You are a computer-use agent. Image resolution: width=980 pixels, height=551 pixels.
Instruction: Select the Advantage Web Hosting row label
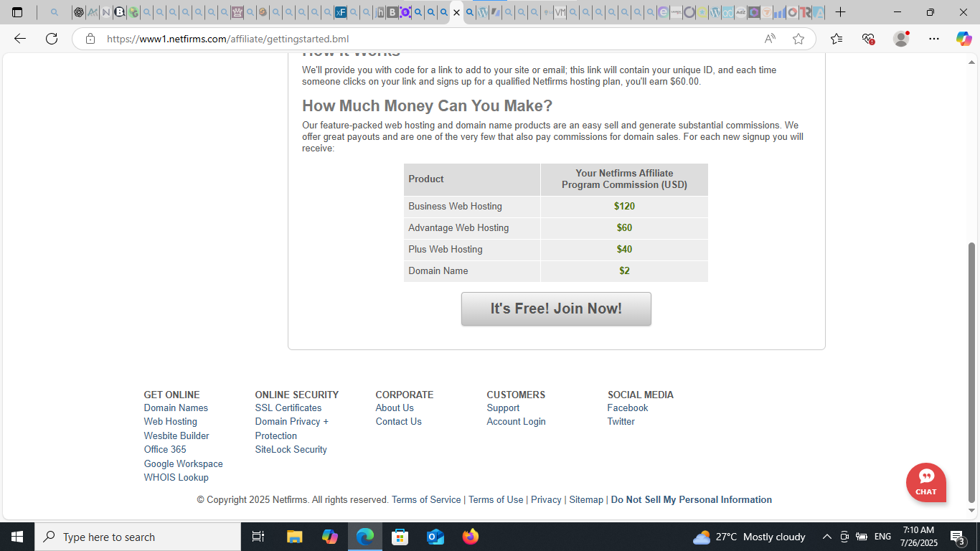tap(458, 227)
